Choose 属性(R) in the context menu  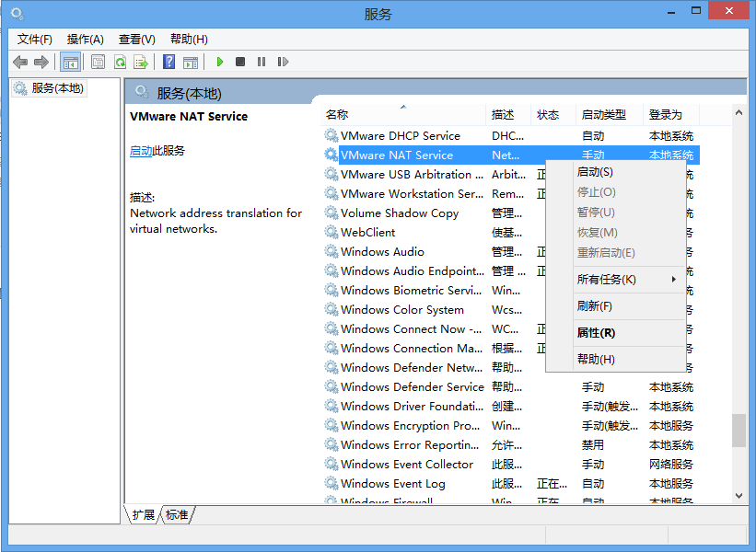point(615,333)
